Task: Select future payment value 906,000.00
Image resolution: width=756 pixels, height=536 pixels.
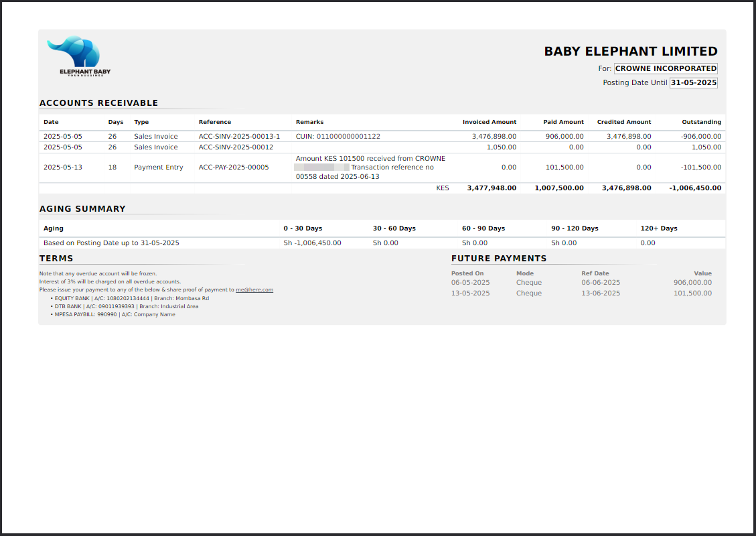Action: [x=692, y=283]
